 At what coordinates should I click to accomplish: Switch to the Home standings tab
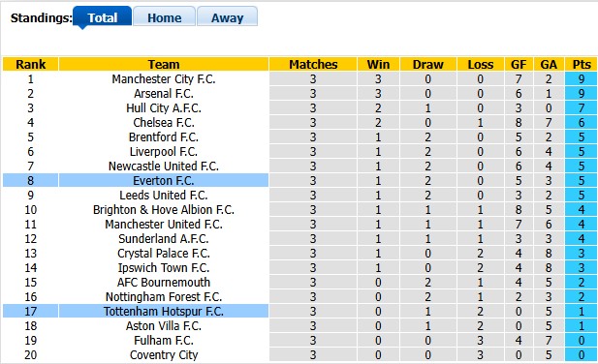click(x=165, y=17)
